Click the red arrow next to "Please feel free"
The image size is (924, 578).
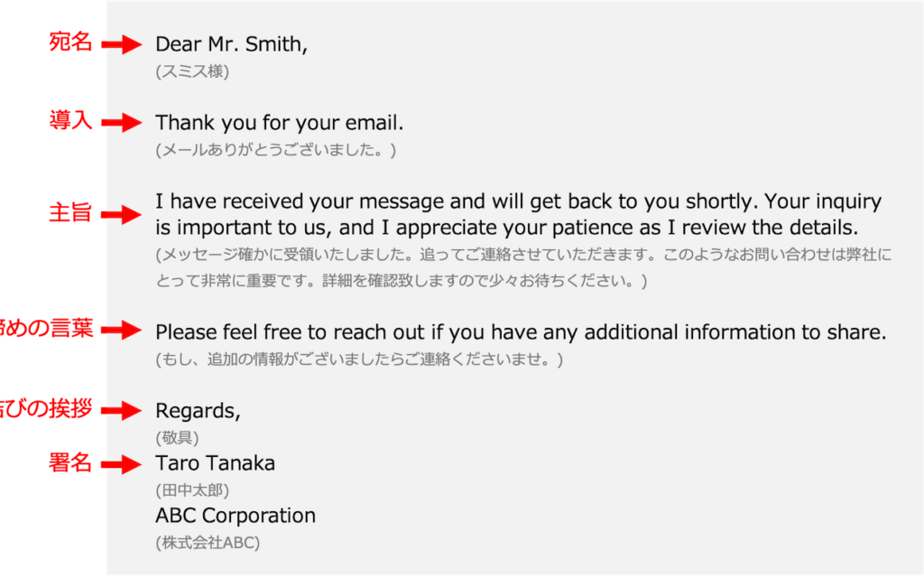pos(122,331)
